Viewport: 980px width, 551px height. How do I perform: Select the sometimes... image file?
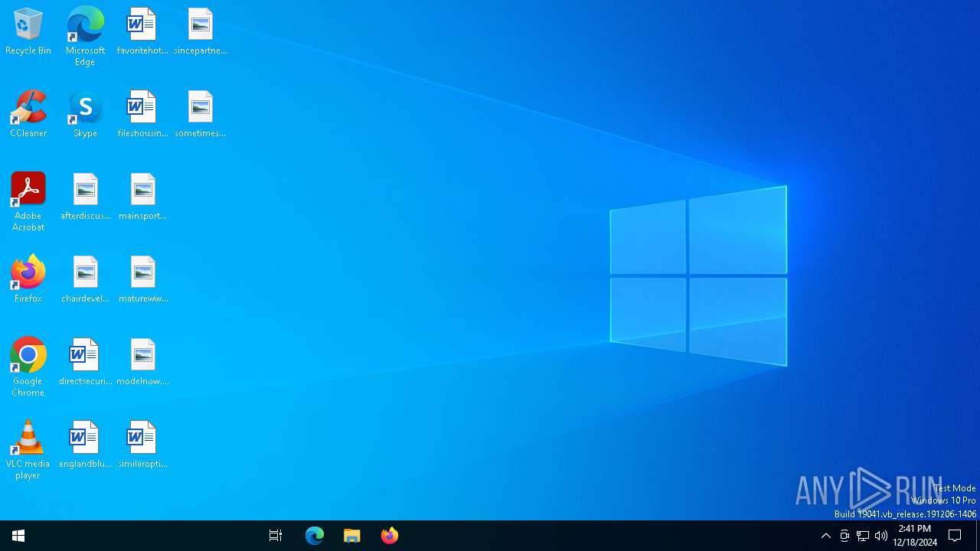click(x=201, y=115)
